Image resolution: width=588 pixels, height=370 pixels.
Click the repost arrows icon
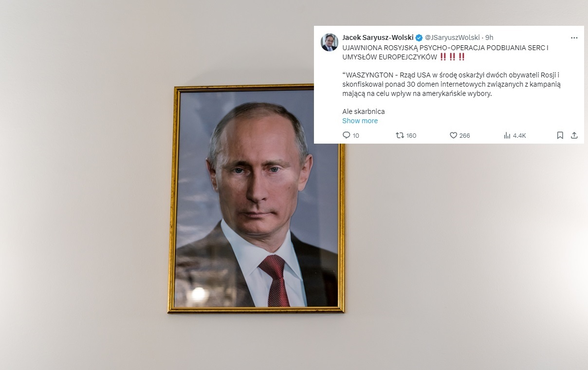pyautogui.click(x=400, y=135)
